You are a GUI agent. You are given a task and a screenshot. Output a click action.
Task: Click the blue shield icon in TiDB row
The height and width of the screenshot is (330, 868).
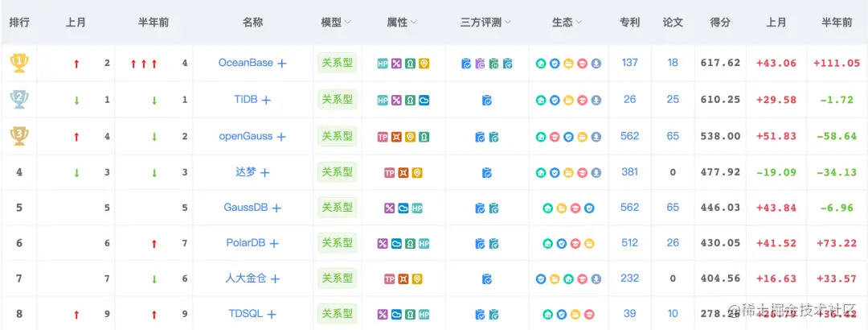coord(555,101)
